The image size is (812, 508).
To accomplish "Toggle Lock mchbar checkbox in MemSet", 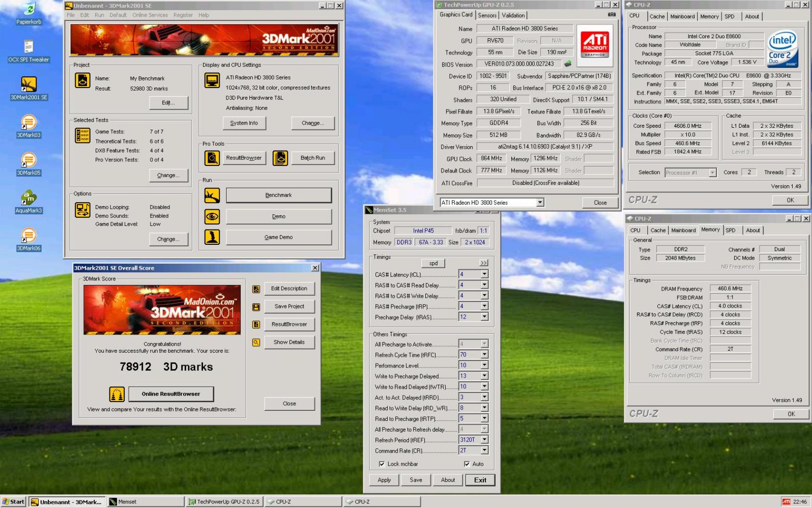I will [382, 464].
